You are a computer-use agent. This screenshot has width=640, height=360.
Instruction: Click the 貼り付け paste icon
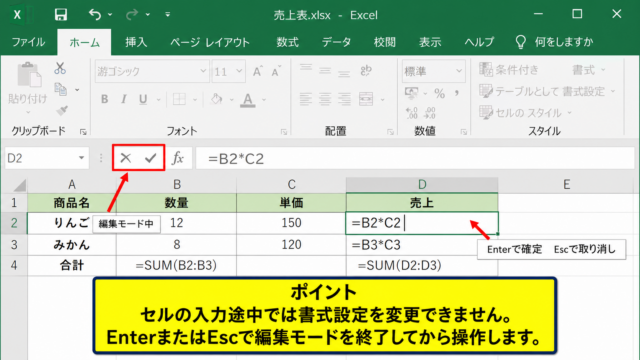(29, 75)
